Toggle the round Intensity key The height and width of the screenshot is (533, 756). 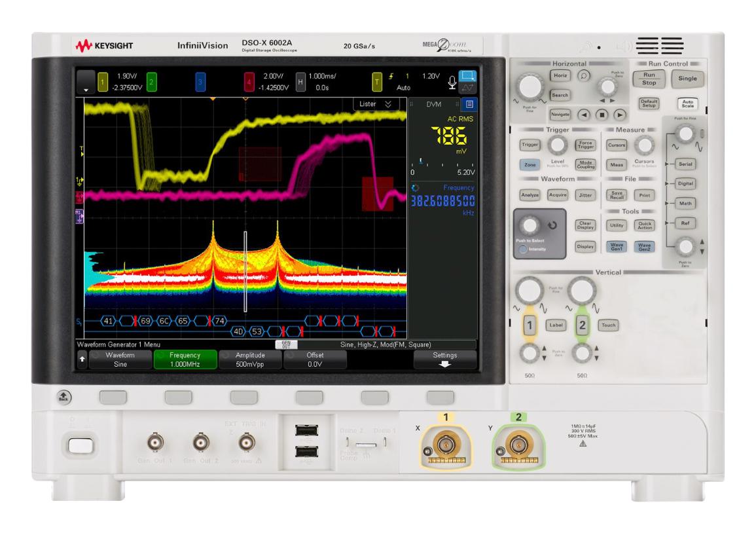point(523,249)
